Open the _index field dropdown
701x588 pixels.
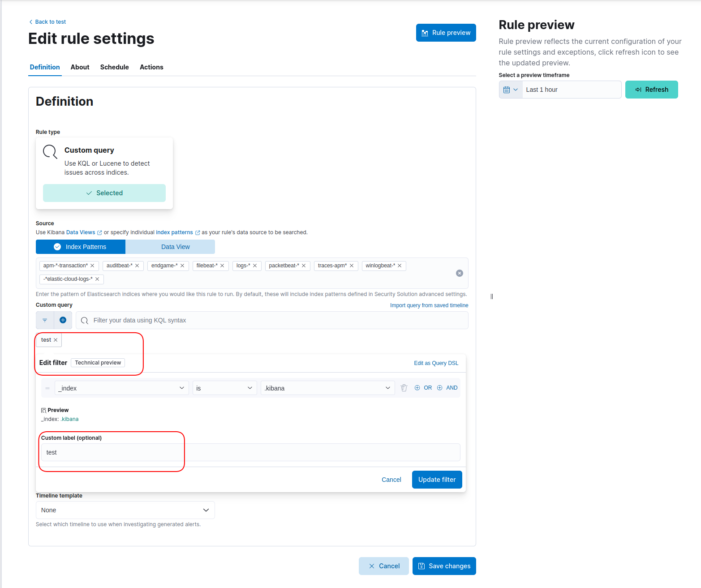point(121,388)
